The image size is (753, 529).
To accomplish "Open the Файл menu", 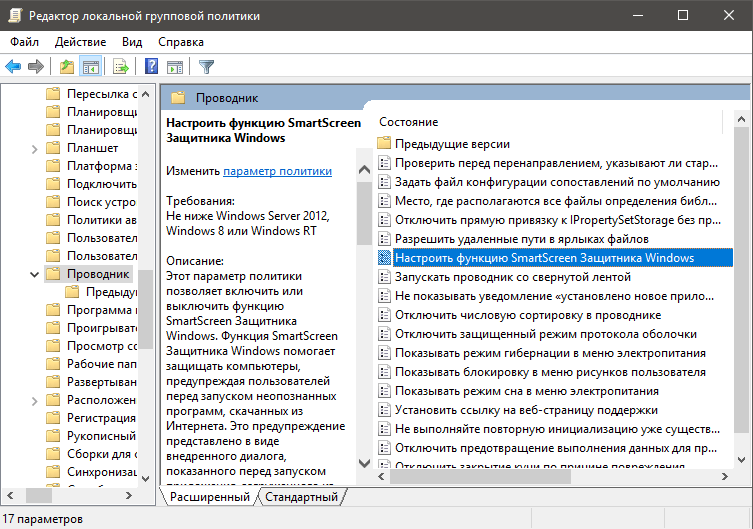I will point(24,42).
